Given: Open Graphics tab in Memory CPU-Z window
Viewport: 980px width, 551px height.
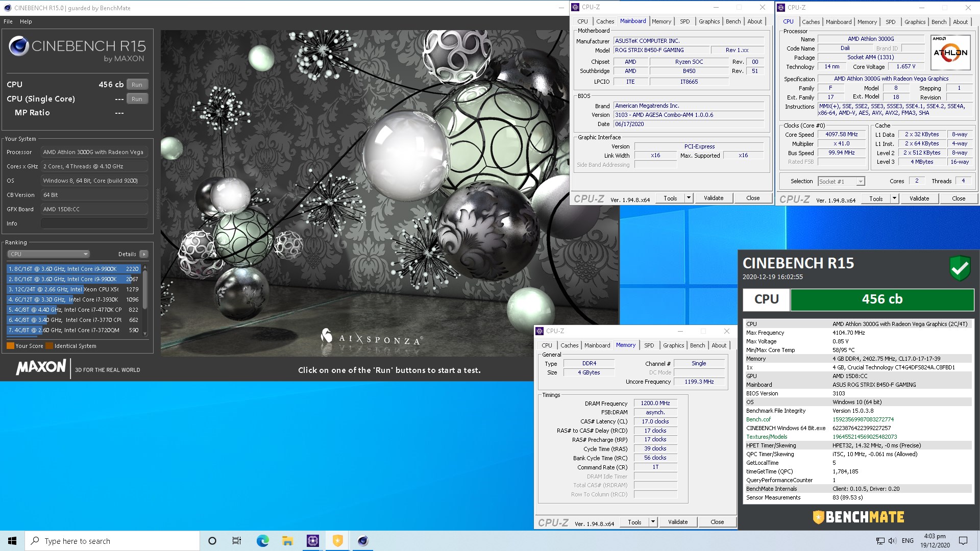Looking at the screenshot, I should pos(673,345).
